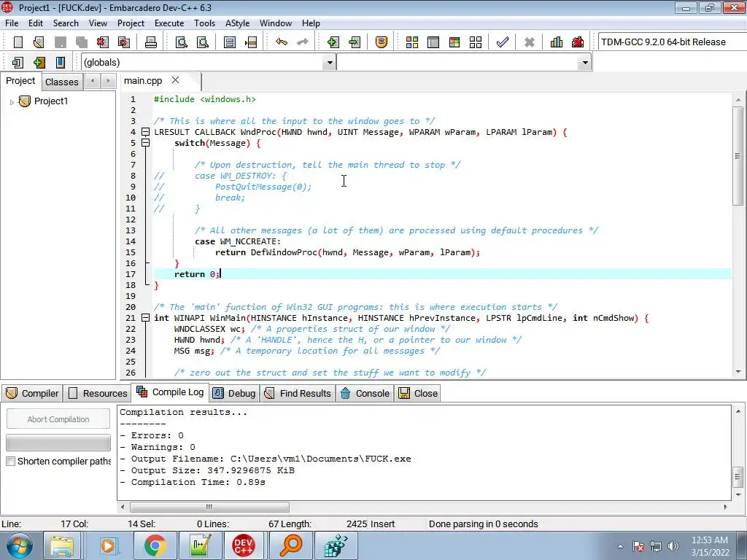Click the volume speaker tray icon
This screenshot has width=747, height=560.
coord(673,546)
